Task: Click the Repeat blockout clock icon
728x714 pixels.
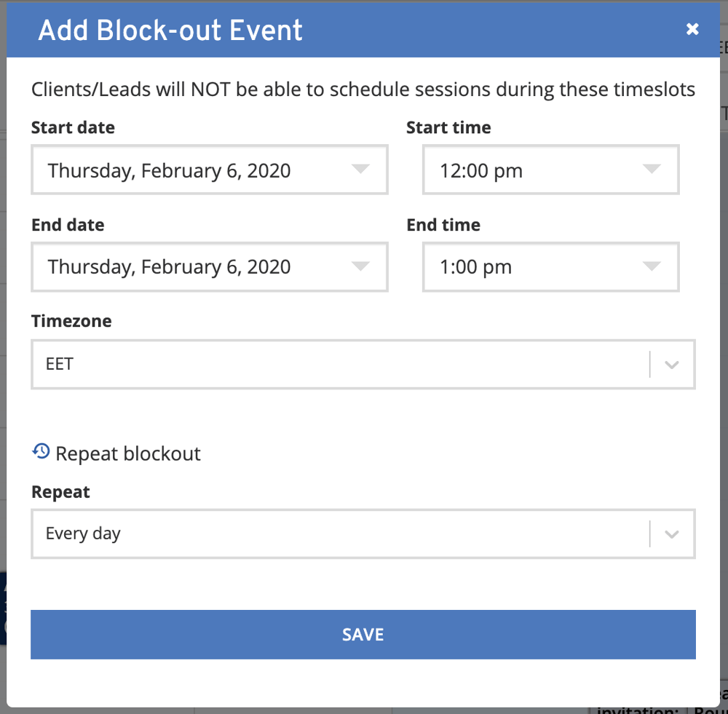Action: [41, 451]
